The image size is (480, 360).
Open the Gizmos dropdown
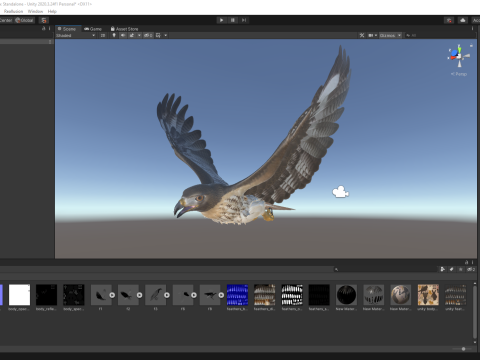tap(390, 35)
